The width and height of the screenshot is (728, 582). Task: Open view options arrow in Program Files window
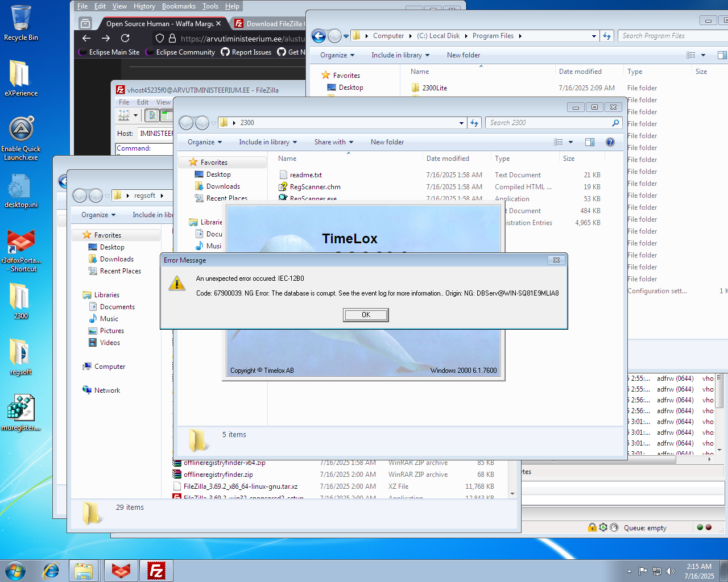pos(703,55)
